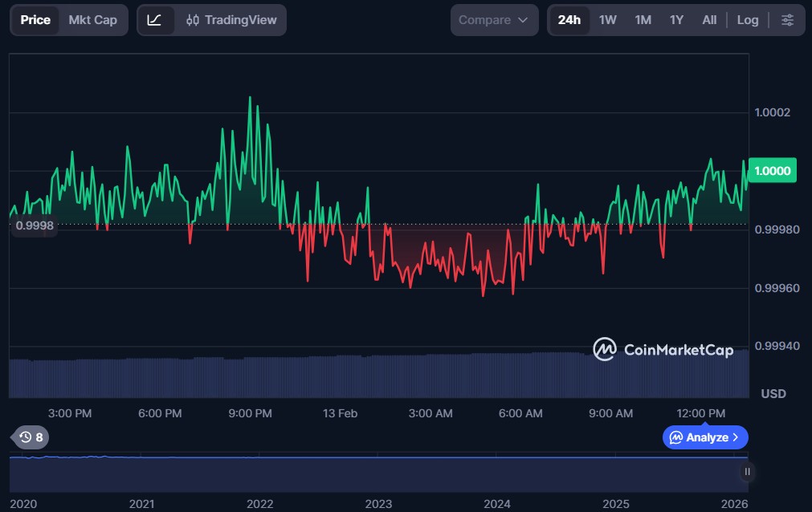Enable Log scale
The height and width of the screenshot is (512, 812).
747,20
